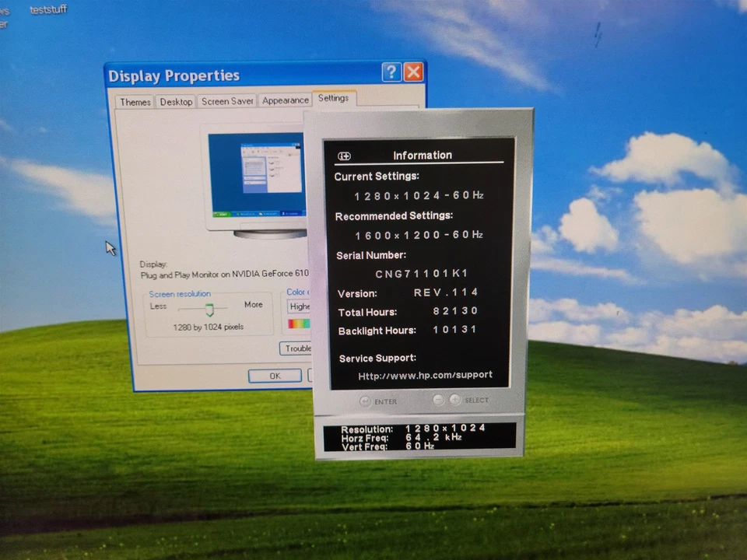Switch to the Appearance tab

click(285, 100)
